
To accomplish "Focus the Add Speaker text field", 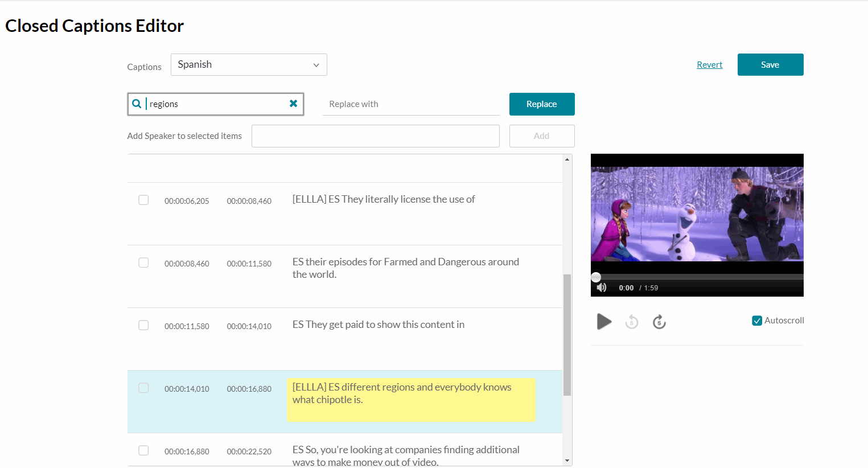I will click(x=376, y=136).
